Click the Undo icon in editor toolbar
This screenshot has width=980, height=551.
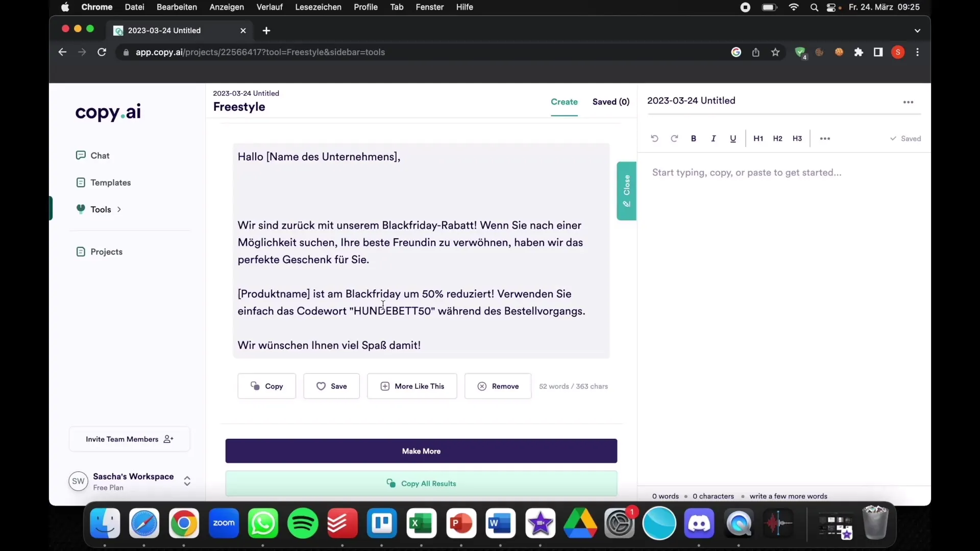point(655,139)
